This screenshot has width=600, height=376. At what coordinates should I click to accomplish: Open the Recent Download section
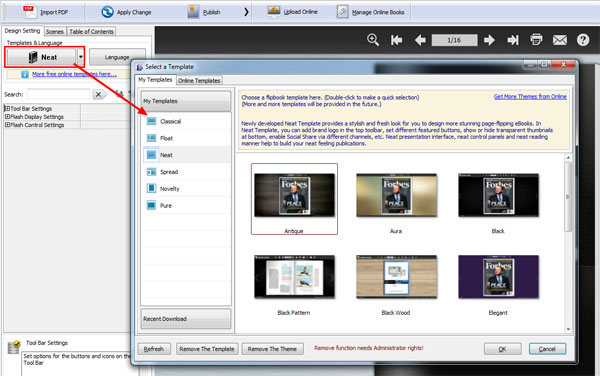[186, 319]
